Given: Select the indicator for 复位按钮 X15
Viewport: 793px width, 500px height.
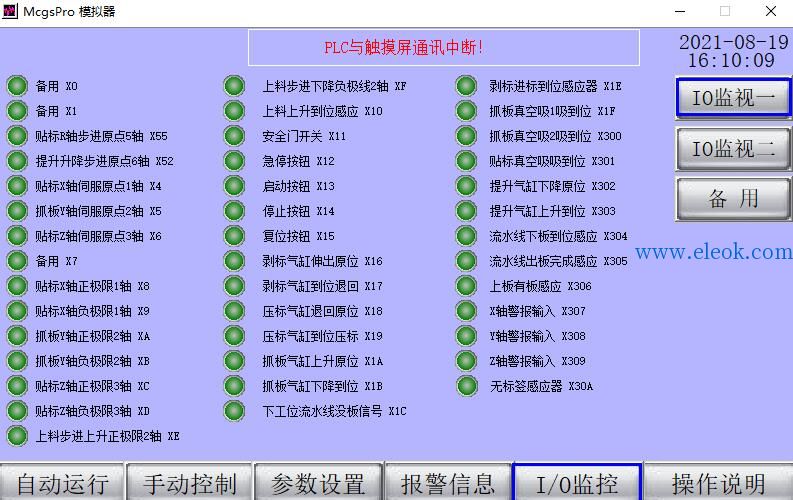Looking at the screenshot, I should [234, 236].
